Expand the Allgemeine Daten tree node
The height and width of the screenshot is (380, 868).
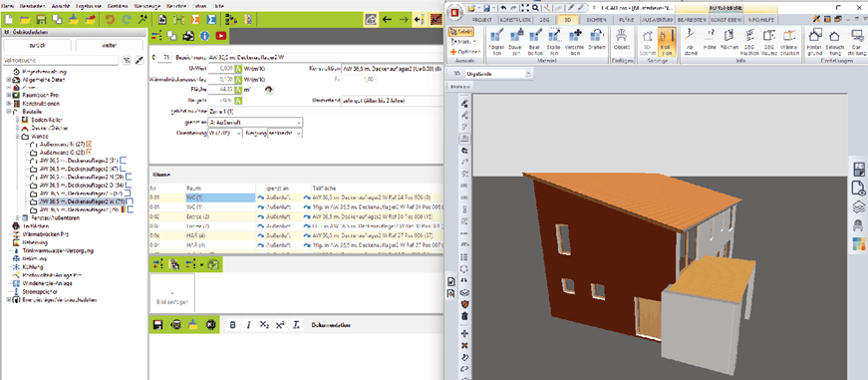pos(8,80)
